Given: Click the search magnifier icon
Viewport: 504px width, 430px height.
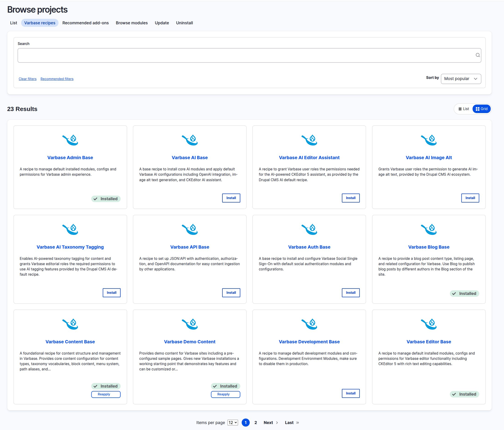Looking at the screenshot, I should 478,55.
